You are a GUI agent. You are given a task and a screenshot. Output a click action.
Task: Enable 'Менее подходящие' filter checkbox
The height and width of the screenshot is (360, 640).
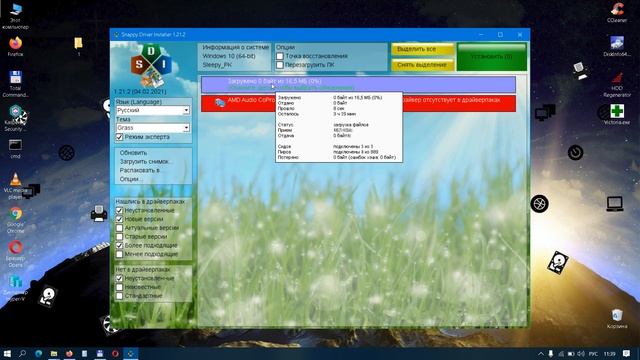[120, 254]
